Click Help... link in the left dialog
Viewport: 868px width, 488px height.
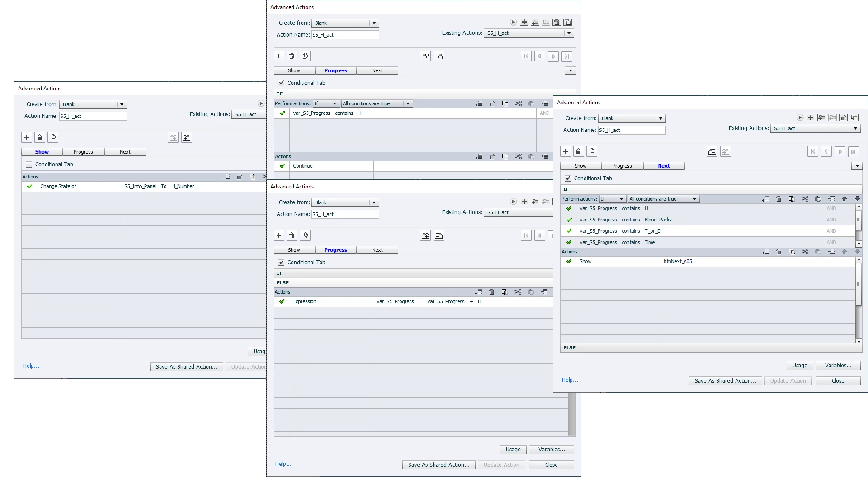31,366
